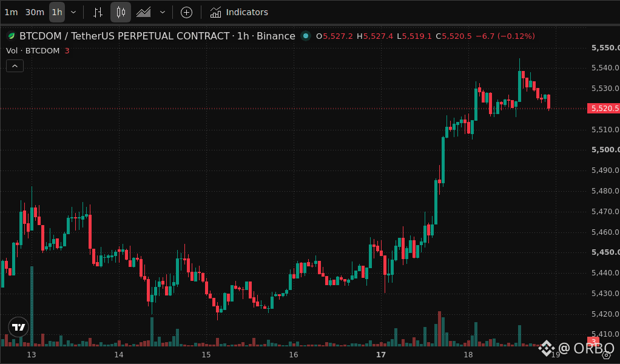This screenshot has height=364, width=620.
Task: Click the high value H5,527.4
Action: pyautogui.click(x=375, y=36)
